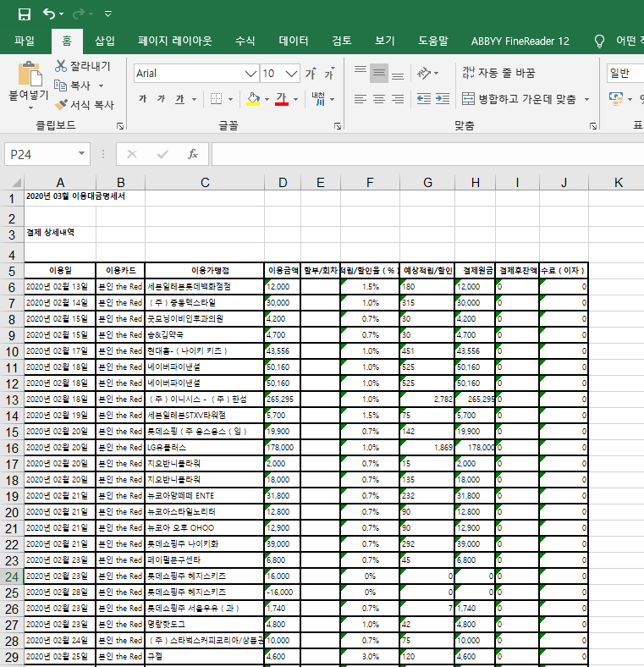The width and height of the screenshot is (644, 667).
Task: Click Merge and Center (병합하고 가운데 맞춤)
Action: 519,99
